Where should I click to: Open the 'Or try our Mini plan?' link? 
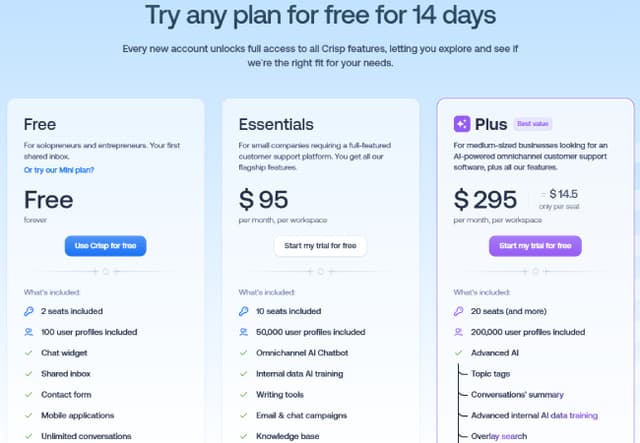(59, 170)
